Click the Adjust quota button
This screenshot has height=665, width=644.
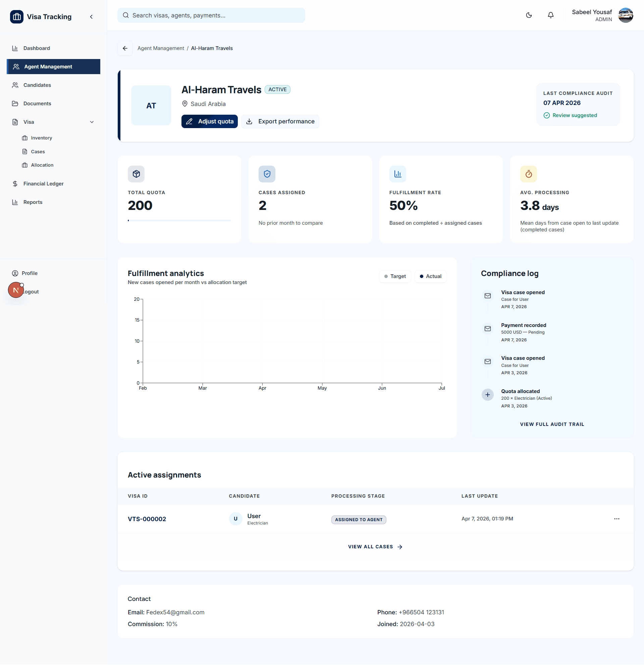click(x=209, y=121)
